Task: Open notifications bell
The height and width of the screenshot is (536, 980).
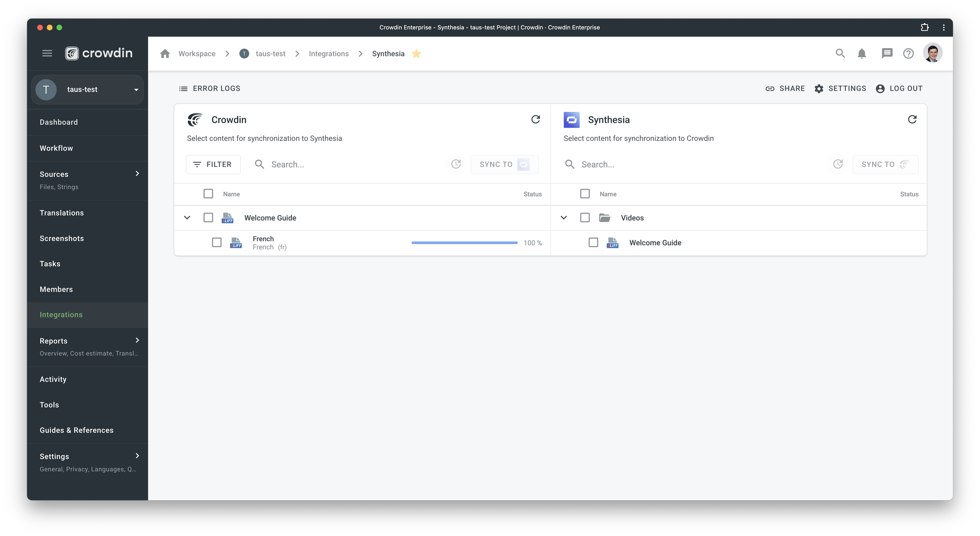Action: [x=862, y=54]
